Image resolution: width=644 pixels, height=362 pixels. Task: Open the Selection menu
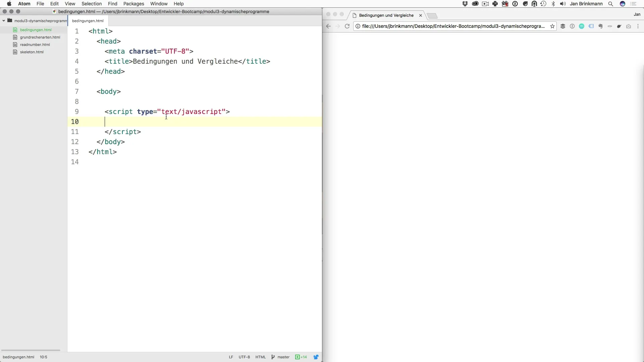[x=92, y=4]
